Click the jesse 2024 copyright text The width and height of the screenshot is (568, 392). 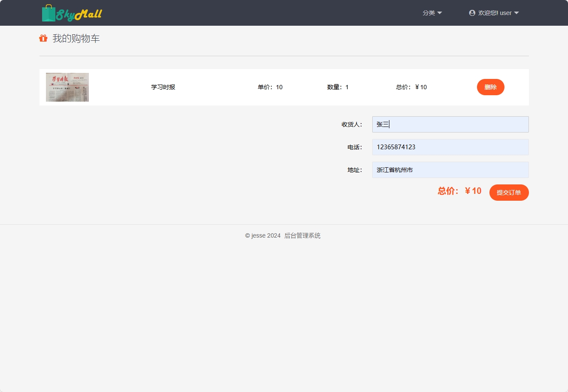[262, 235]
